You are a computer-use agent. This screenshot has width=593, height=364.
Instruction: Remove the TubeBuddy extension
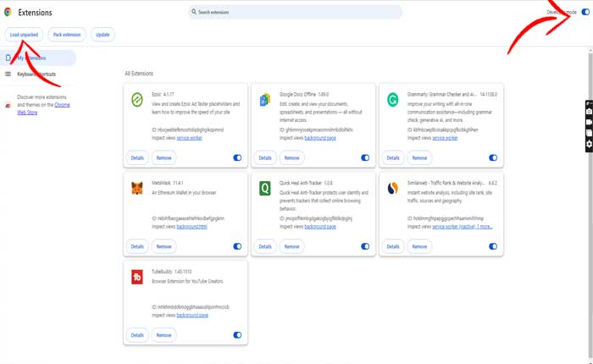163,335
